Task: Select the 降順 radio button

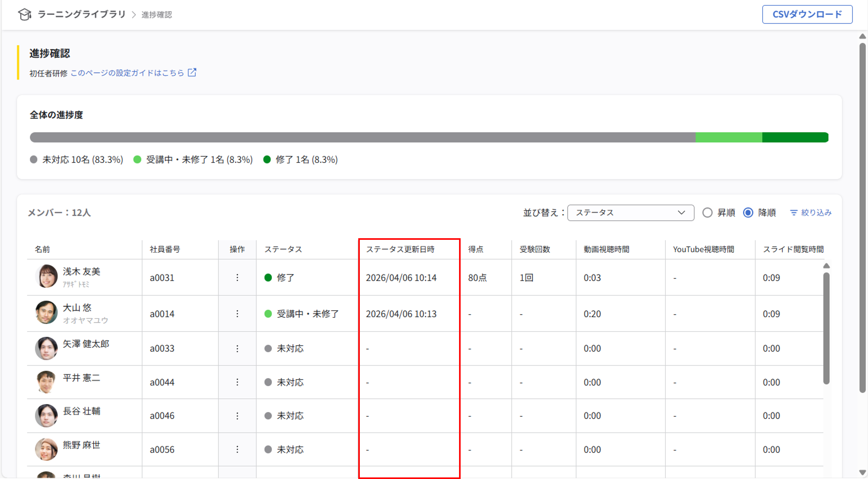Action: click(x=748, y=213)
